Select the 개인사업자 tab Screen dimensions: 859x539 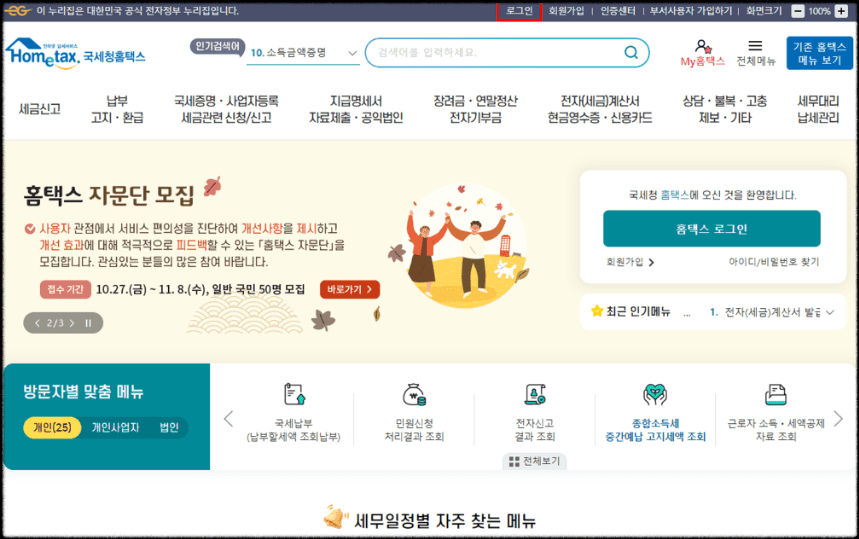(115, 427)
